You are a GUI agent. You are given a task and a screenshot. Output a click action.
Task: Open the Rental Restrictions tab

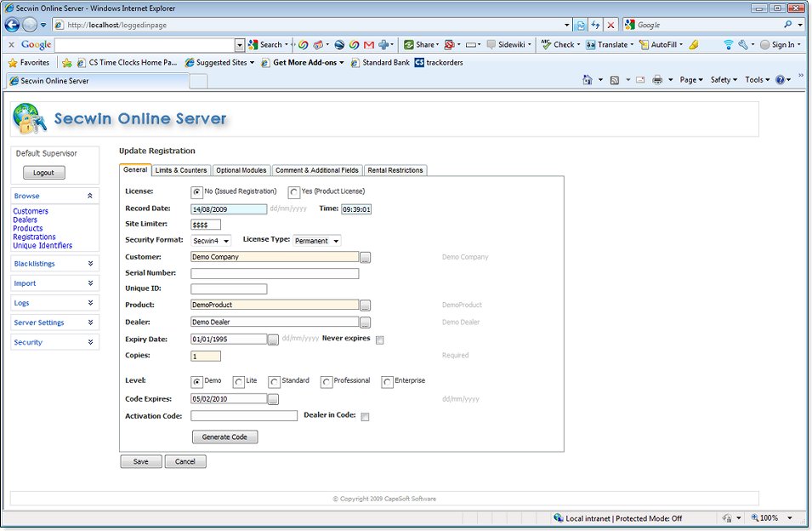click(395, 170)
